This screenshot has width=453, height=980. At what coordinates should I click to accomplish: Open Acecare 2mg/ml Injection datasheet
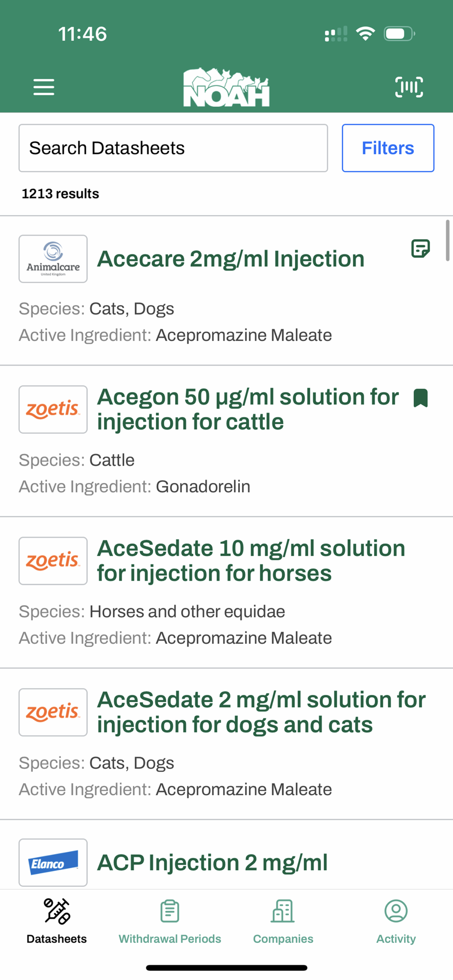point(230,259)
